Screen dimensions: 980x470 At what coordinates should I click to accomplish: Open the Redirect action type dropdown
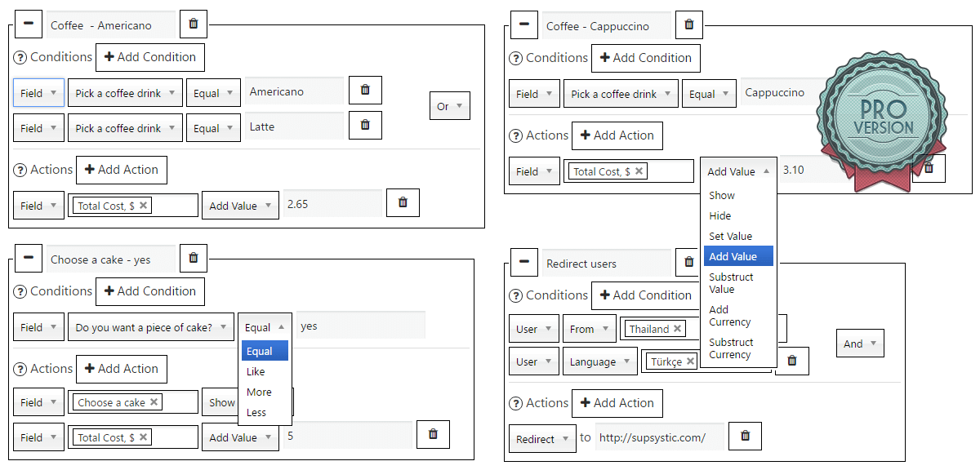coord(541,439)
